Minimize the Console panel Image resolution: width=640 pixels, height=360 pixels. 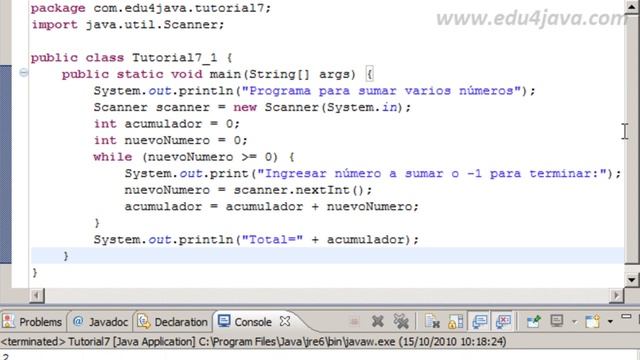pyautogui.click(x=626, y=316)
